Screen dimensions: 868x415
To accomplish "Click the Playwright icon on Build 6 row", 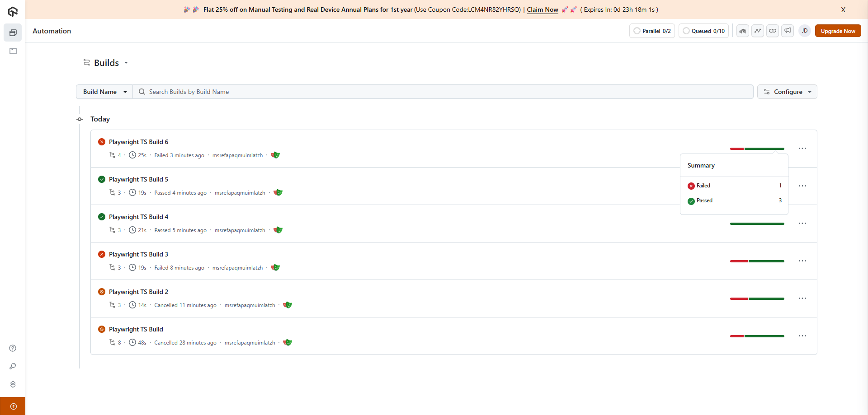I will (275, 155).
